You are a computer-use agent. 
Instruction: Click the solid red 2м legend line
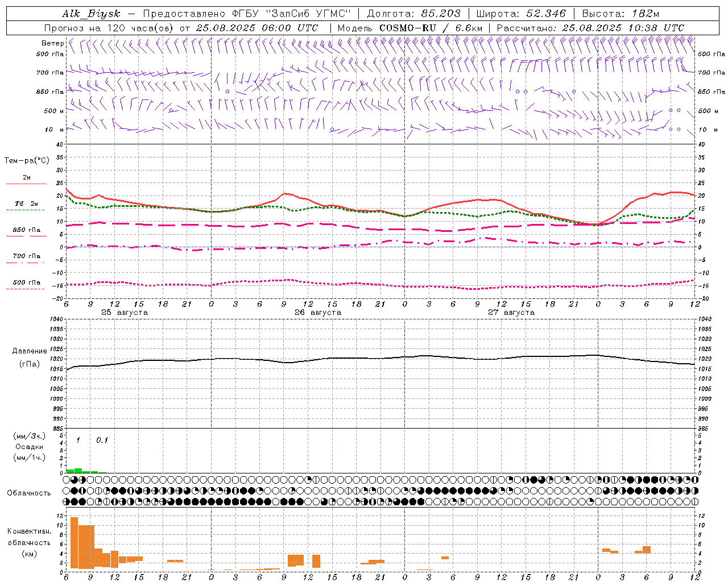(26, 184)
